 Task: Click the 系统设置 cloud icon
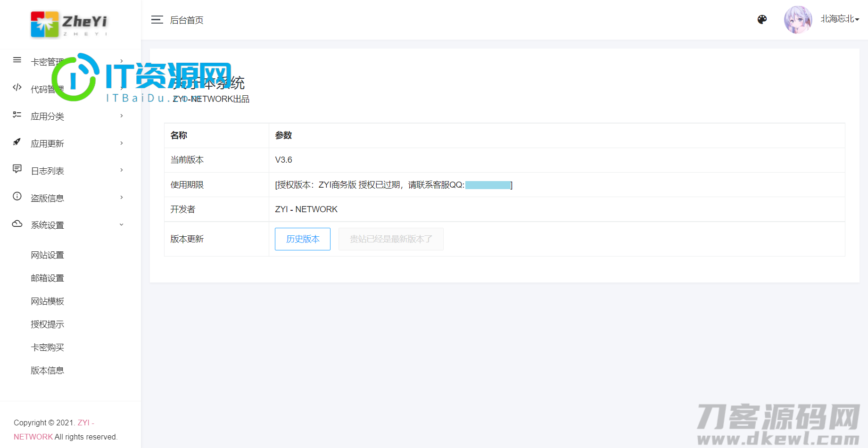click(17, 224)
